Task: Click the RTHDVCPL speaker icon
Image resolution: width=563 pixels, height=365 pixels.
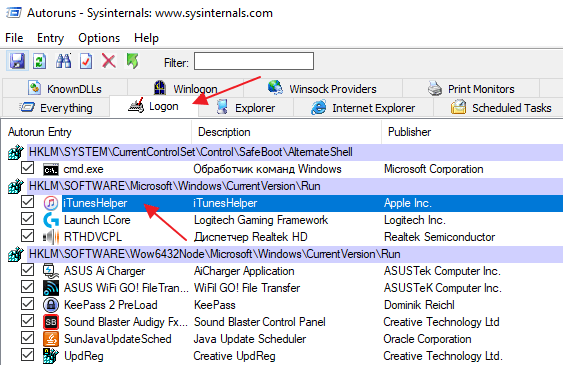Action: coord(51,237)
